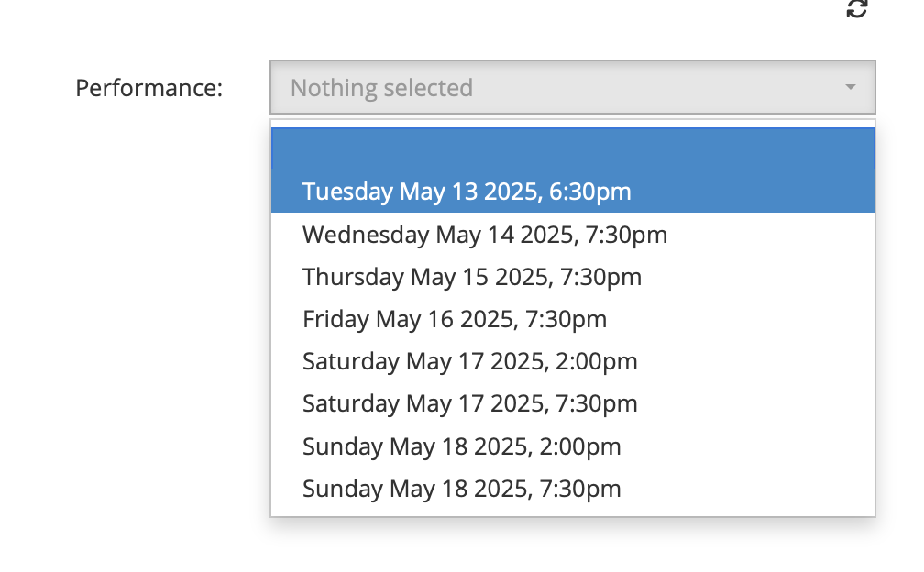
Task: Pick Friday May 16 2025, 7:30pm
Action: click(455, 319)
